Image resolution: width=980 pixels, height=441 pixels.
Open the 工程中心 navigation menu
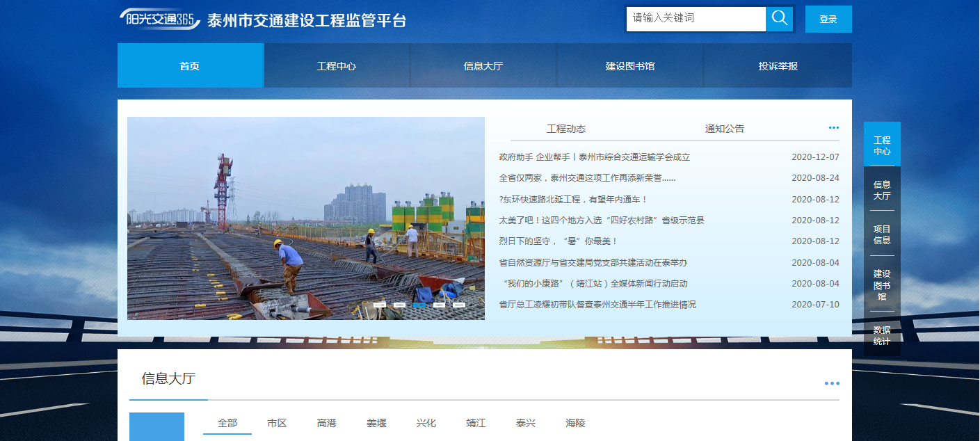click(x=337, y=66)
